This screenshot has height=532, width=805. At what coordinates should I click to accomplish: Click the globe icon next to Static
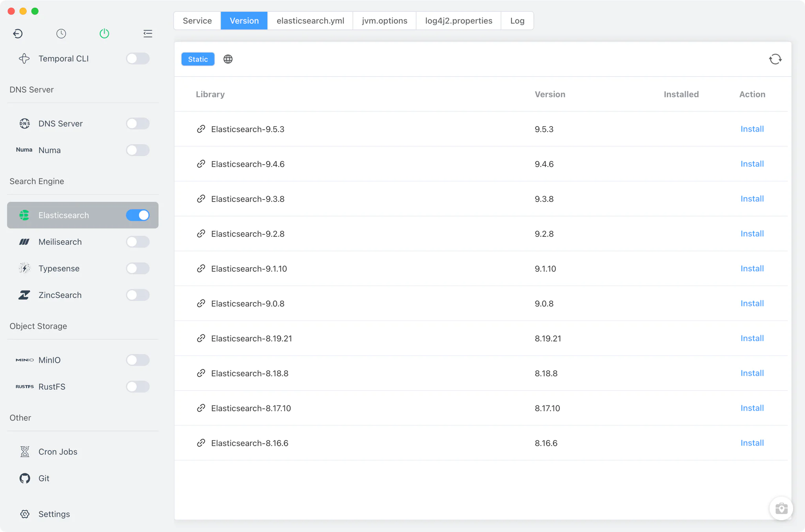(x=228, y=59)
